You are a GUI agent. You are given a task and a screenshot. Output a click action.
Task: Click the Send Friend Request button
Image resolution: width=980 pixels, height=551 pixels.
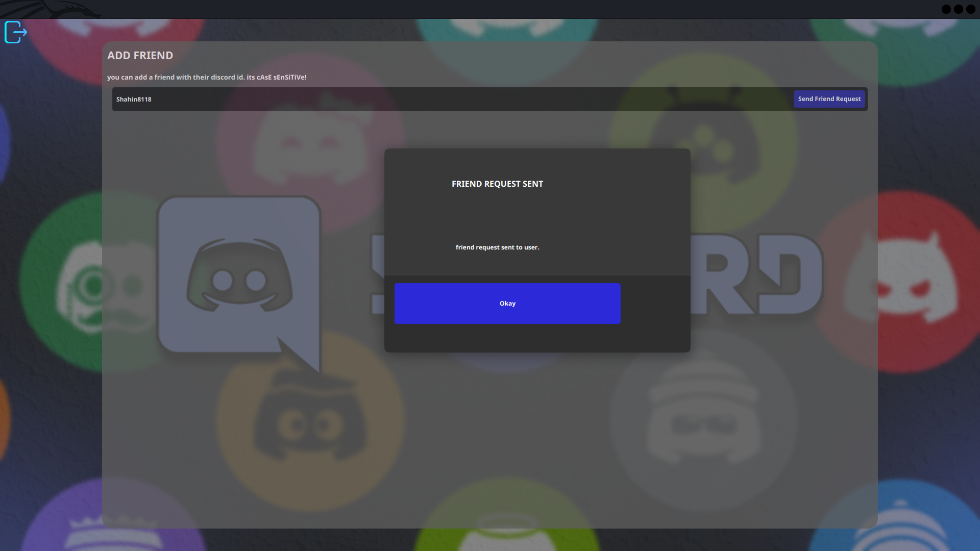click(x=829, y=99)
